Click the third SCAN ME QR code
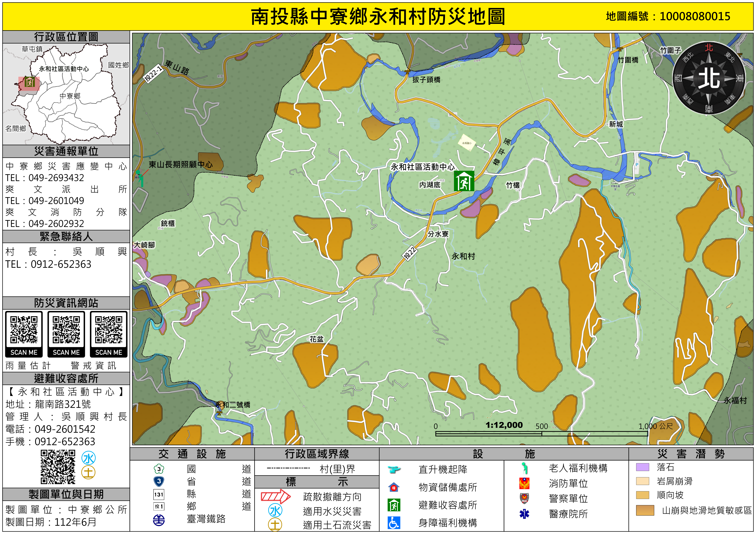This screenshot has width=756, height=534. [x=109, y=330]
